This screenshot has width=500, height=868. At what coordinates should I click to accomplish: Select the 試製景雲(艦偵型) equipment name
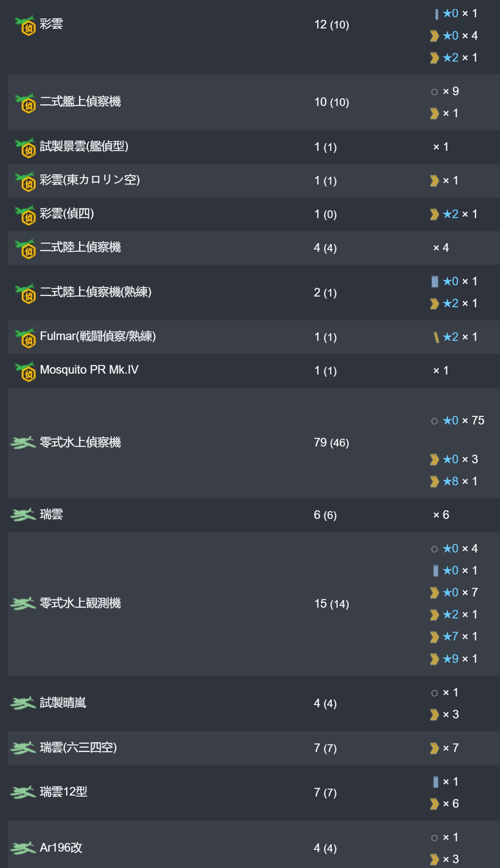coord(84,147)
